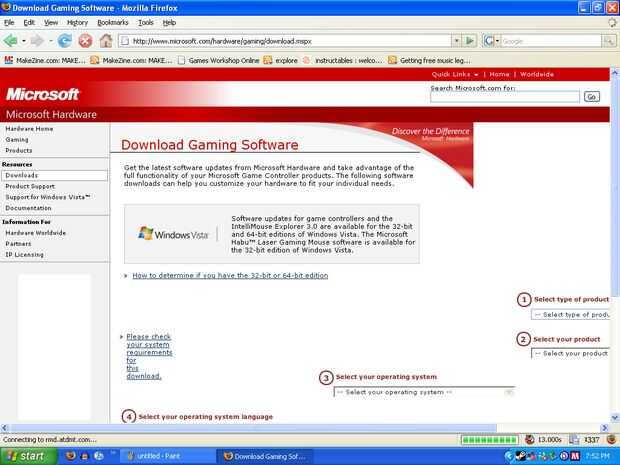
Task: Click the horizontal scrollbar right arrow
Action: [x=605, y=428]
